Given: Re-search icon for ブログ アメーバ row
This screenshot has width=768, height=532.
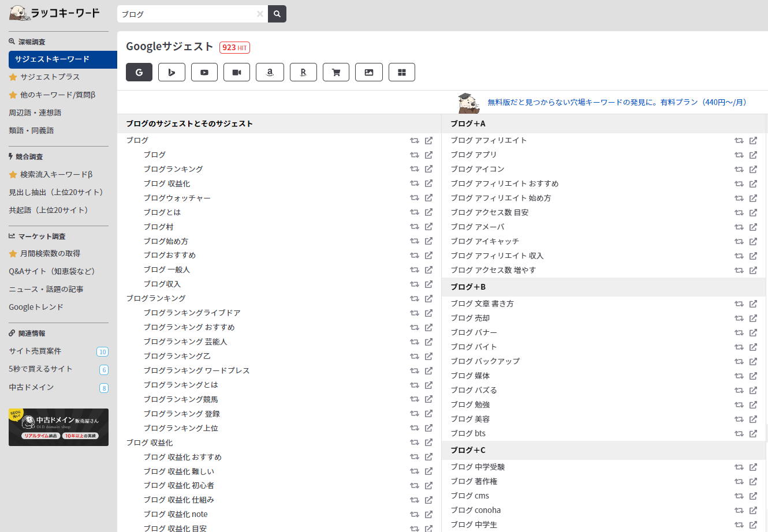Looking at the screenshot, I should click(x=739, y=227).
